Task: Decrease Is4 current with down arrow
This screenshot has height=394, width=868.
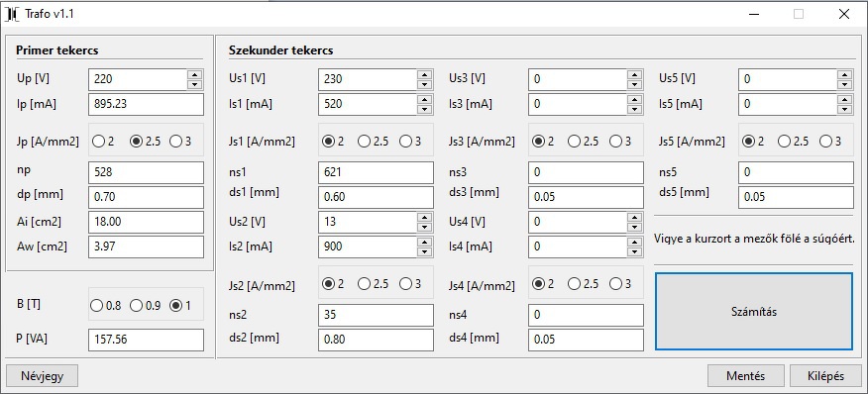Action: coord(634,252)
